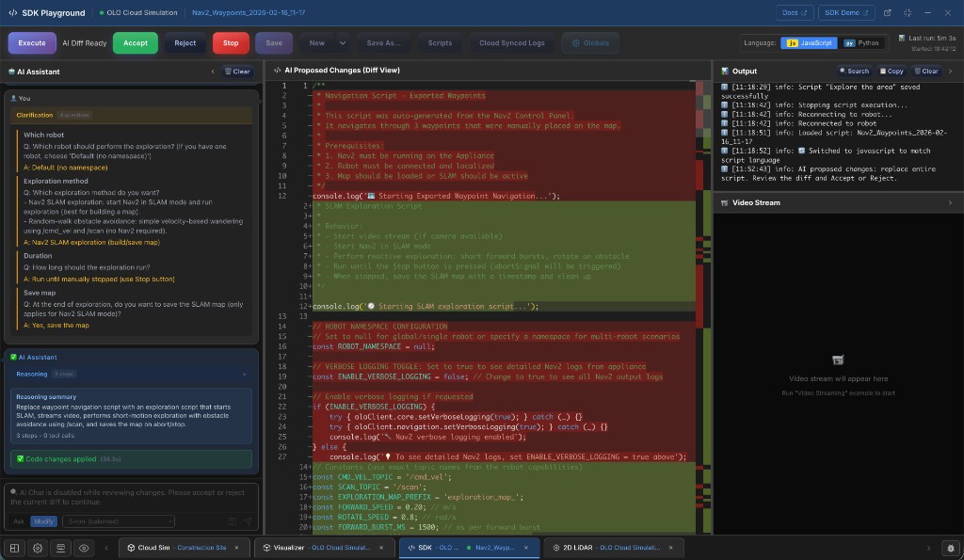This screenshot has height=560, width=964.
Task: Switch script language to Python
Action: pyautogui.click(x=863, y=42)
